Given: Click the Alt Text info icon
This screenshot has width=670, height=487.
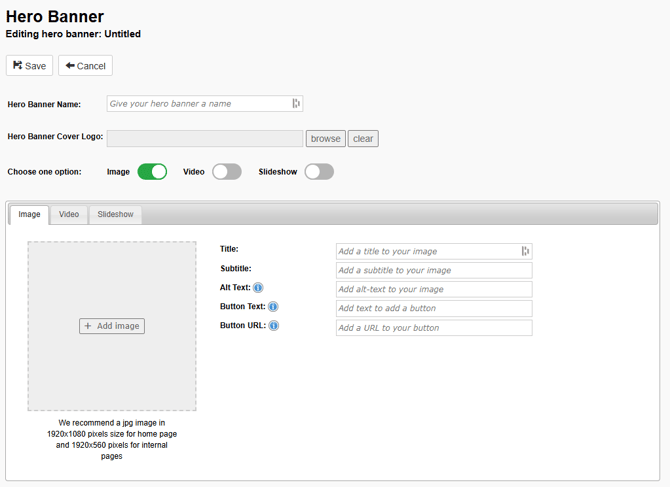Looking at the screenshot, I should pyautogui.click(x=258, y=288).
